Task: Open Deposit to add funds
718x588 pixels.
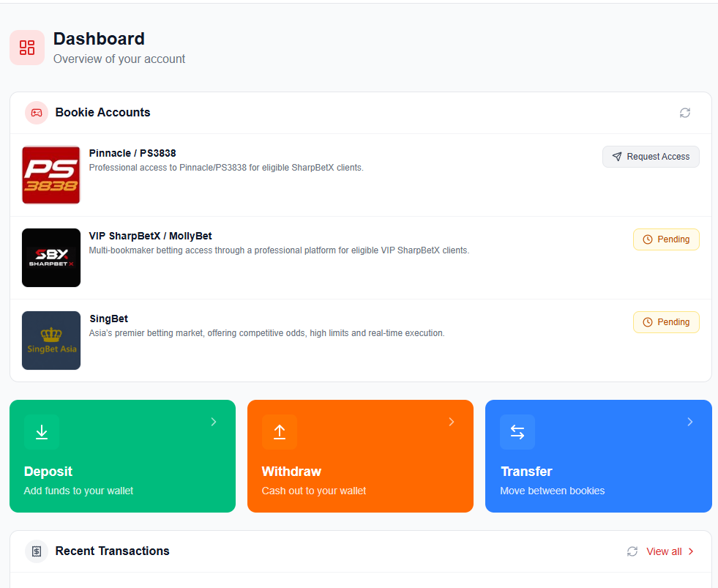Action: point(123,456)
